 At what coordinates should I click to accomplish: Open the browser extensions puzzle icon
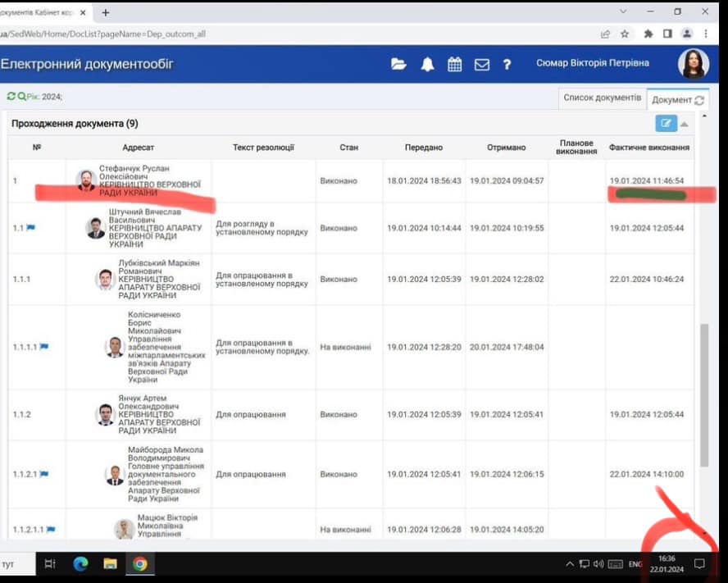(648, 34)
